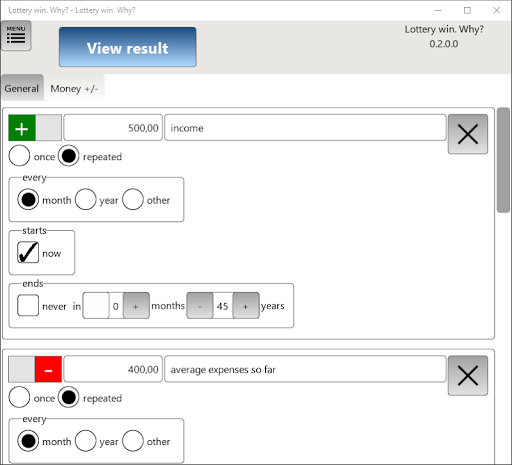Click the months value showing 0

pyautogui.click(x=116, y=306)
